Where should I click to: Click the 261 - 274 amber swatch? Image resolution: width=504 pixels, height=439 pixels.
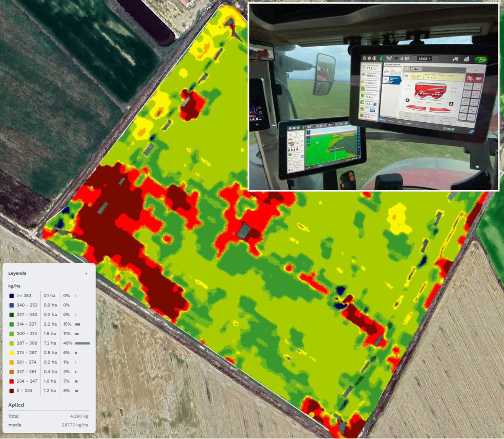pyautogui.click(x=11, y=362)
